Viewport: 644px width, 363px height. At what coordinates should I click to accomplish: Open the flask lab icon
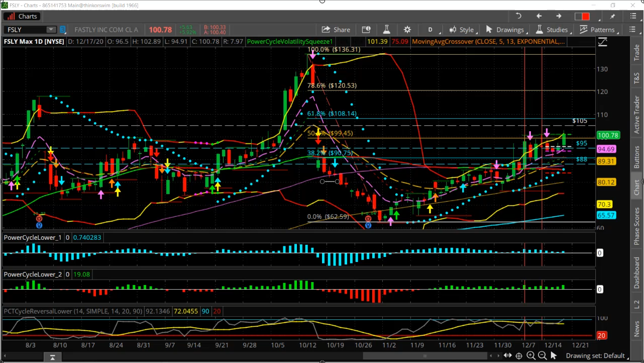pos(386,30)
